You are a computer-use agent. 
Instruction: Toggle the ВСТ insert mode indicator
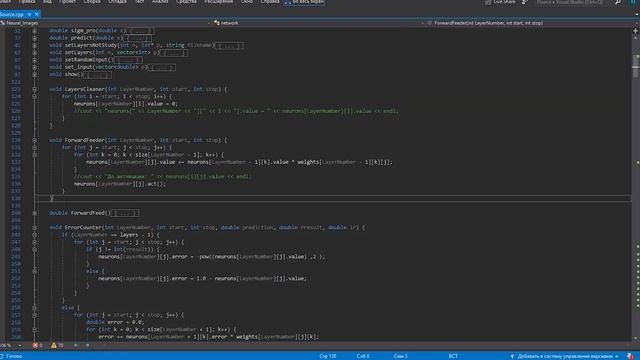(453, 356)
